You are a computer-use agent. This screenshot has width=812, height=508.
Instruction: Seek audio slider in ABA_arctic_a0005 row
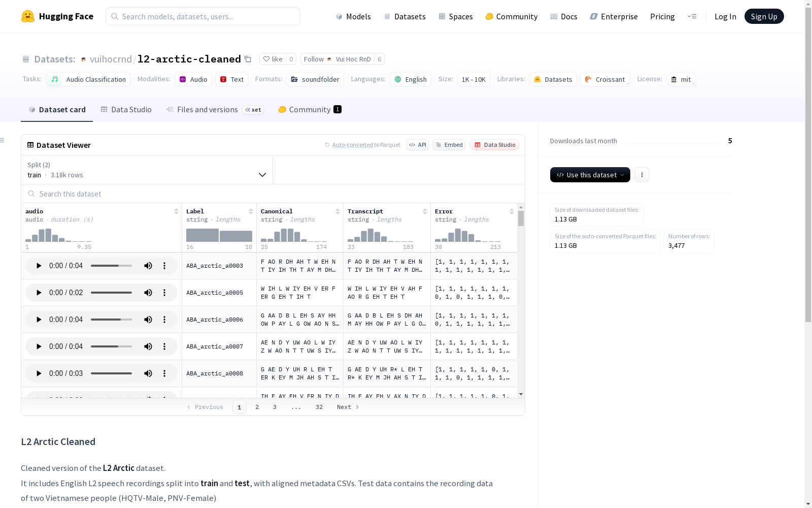(x=111, y=293)
